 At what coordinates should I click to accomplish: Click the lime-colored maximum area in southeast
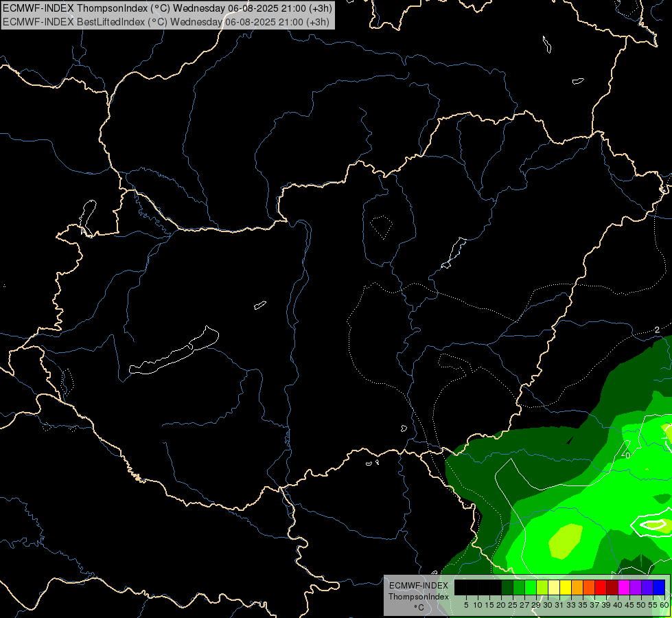[566, 541]
